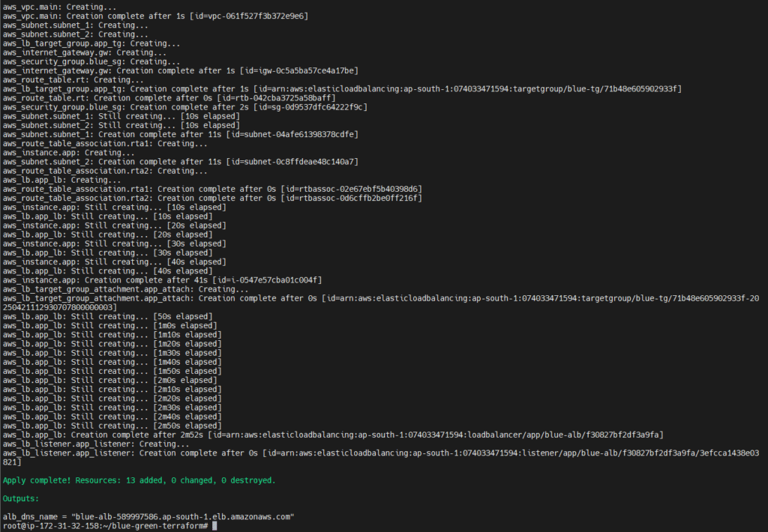
Task: Click the terminal cursor after the prompt
Action: point(214,526)
